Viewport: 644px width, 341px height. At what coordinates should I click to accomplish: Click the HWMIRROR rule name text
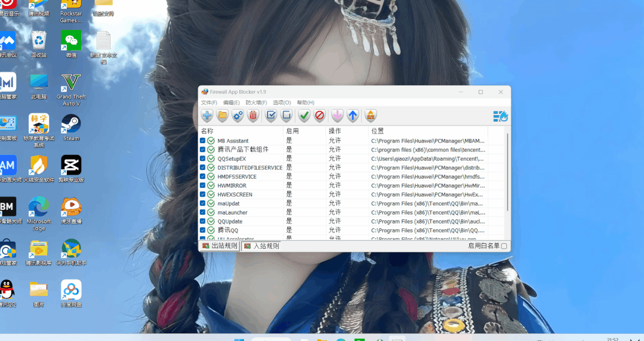tap(232, 185)
